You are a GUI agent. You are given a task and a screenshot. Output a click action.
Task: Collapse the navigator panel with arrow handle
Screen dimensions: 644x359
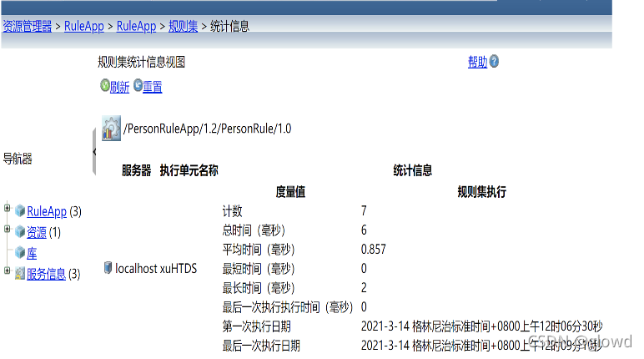coord(94,152)
